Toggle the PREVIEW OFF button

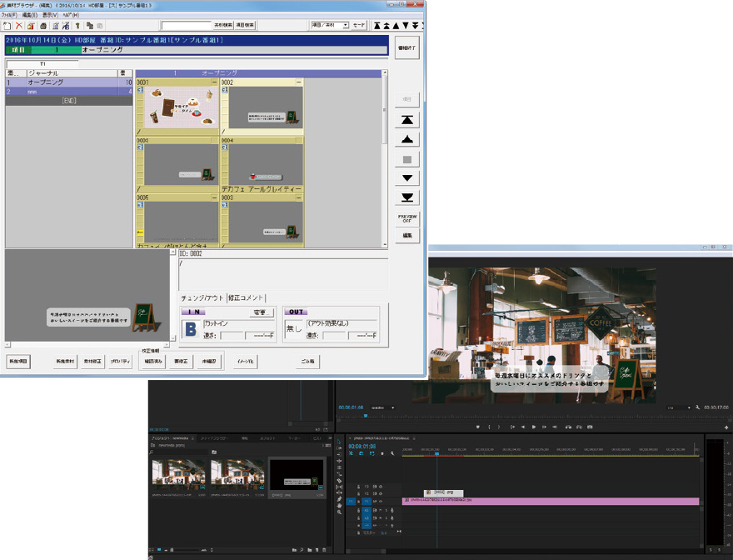pyautogui.click(x=406, y=218)
